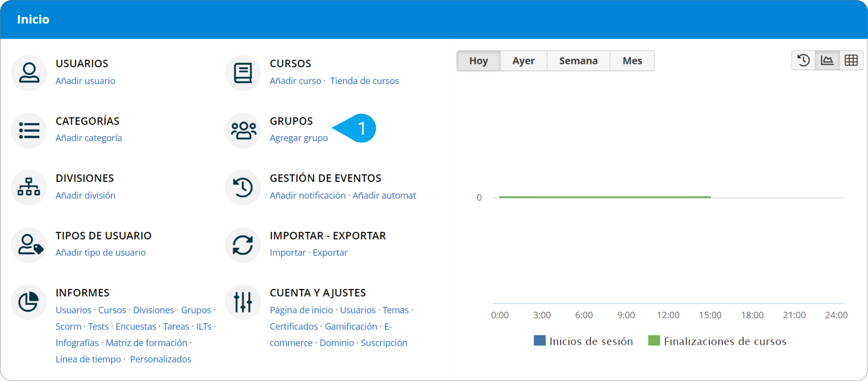Open the Gestión de eventos clock icon

243,187
